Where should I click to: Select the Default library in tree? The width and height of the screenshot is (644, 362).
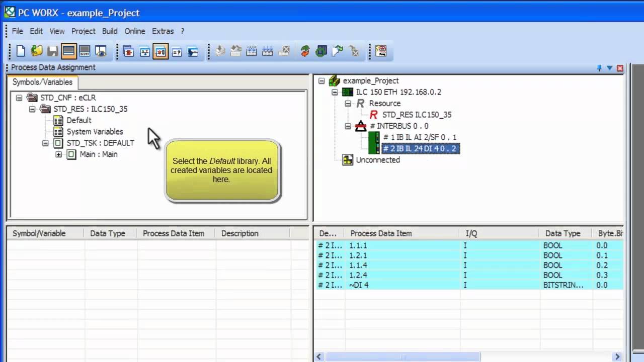pyautogui.click(x=78, y=120)
